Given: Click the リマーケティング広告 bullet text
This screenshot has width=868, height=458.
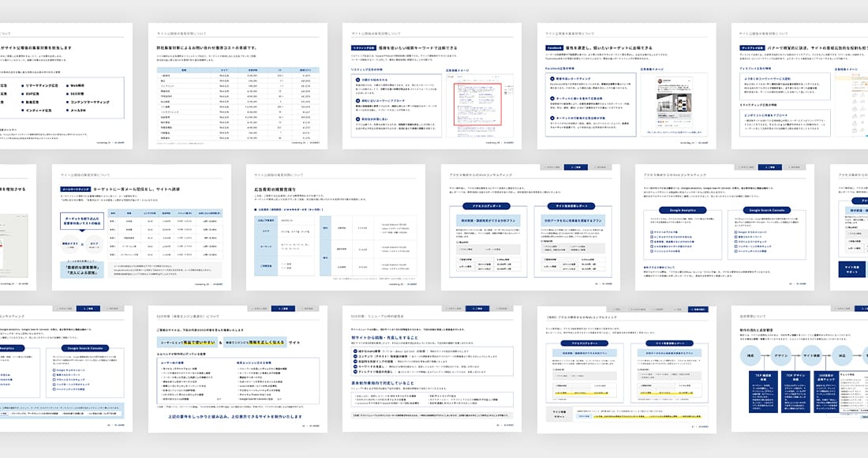Looking at the screenshot, I should (x=42, y=86).
